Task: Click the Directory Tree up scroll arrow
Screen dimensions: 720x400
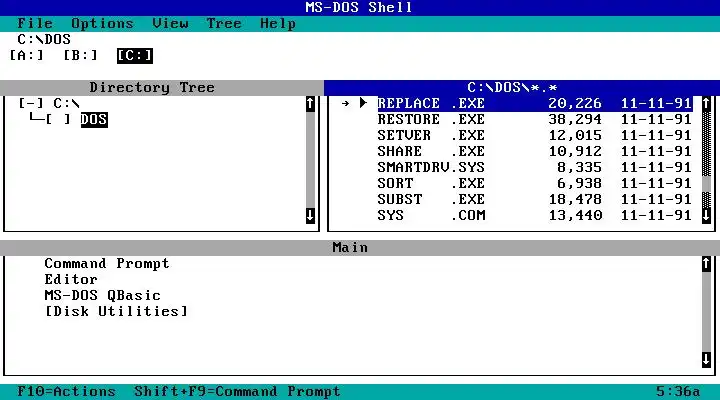Action: [310, 104]
